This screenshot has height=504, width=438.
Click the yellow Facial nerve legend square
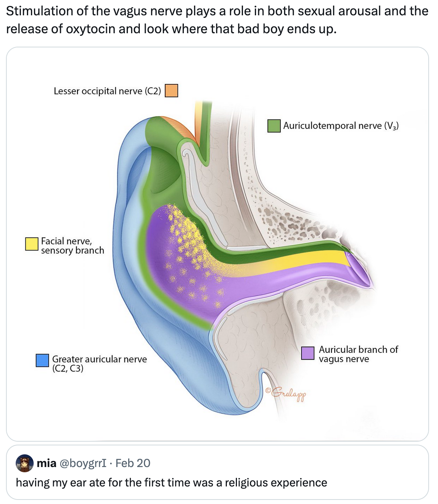[32, 244]
